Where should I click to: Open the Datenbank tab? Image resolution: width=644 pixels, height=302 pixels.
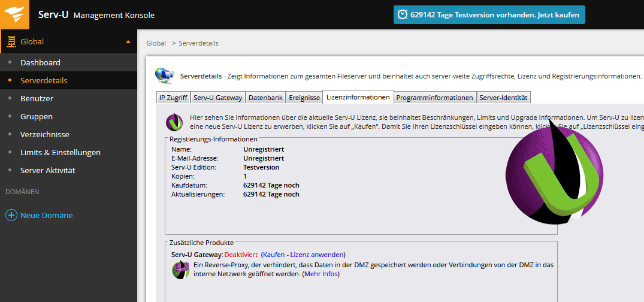coord(265,98)
